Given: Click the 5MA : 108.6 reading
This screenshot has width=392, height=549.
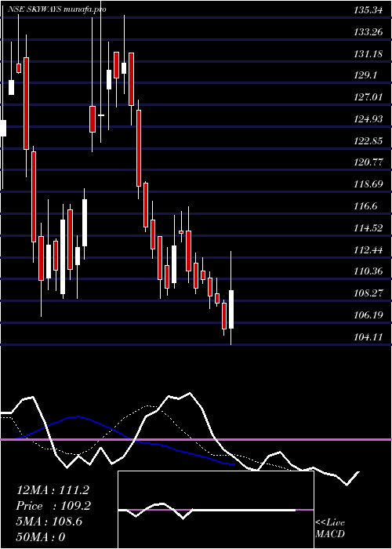Looking at the screenshot, I should (x=49, y=522).
